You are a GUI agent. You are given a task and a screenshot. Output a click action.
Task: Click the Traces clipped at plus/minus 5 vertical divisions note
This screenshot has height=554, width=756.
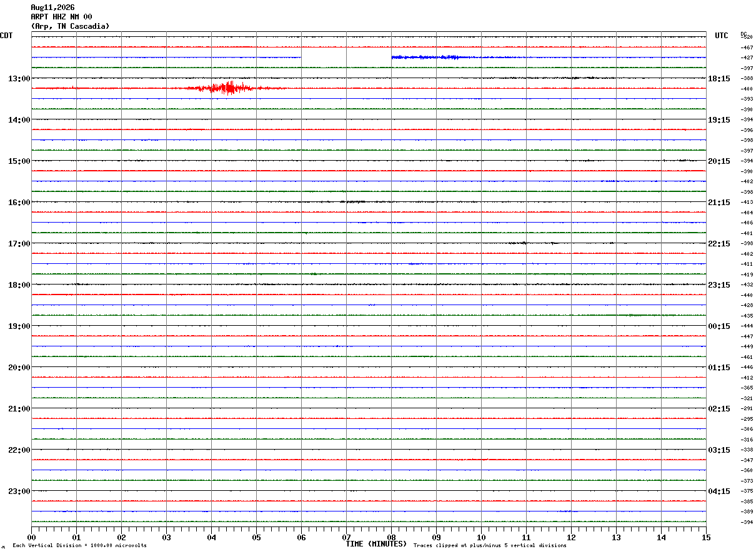490,546
